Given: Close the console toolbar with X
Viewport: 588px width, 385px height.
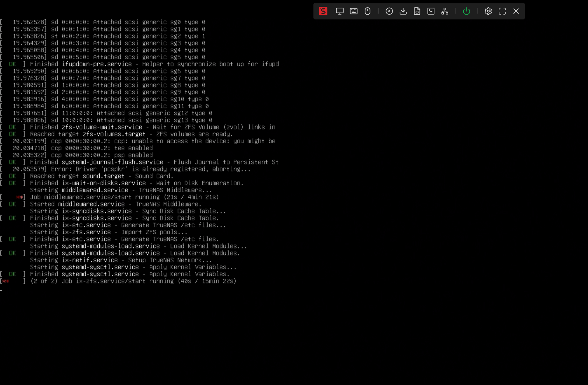Looking at the screenshot, I should [516, 11].
